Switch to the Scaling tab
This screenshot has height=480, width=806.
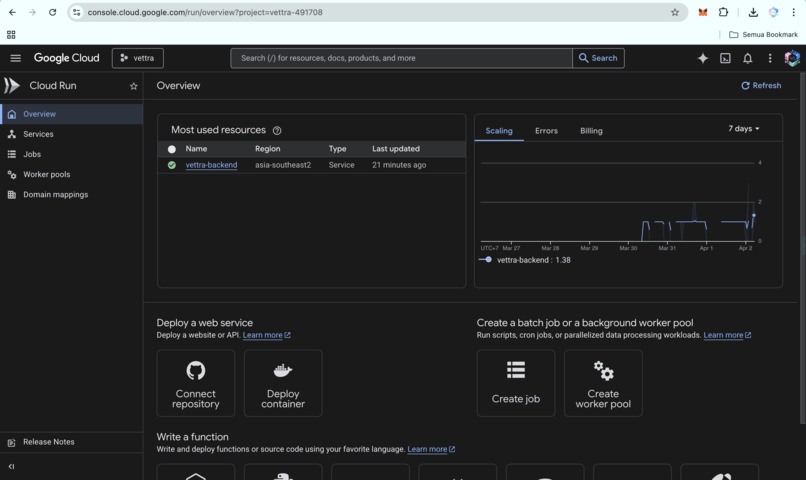pyautogui.click(x=499, y=131)
